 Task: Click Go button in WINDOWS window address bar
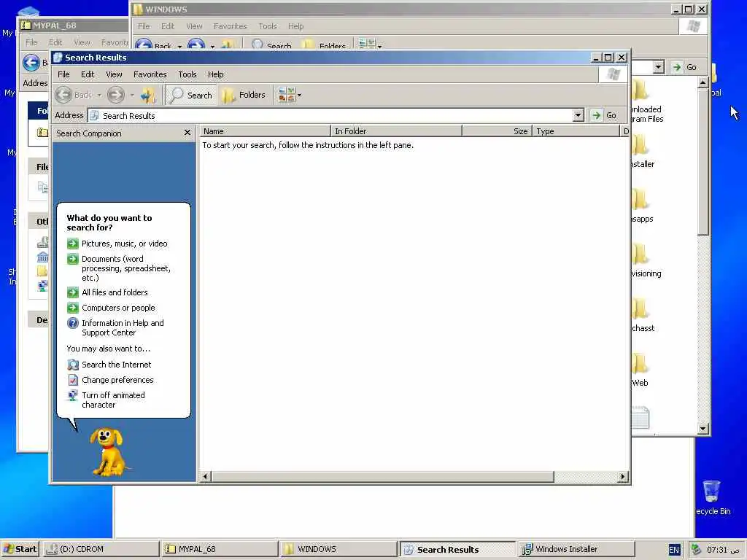point(685,67)
